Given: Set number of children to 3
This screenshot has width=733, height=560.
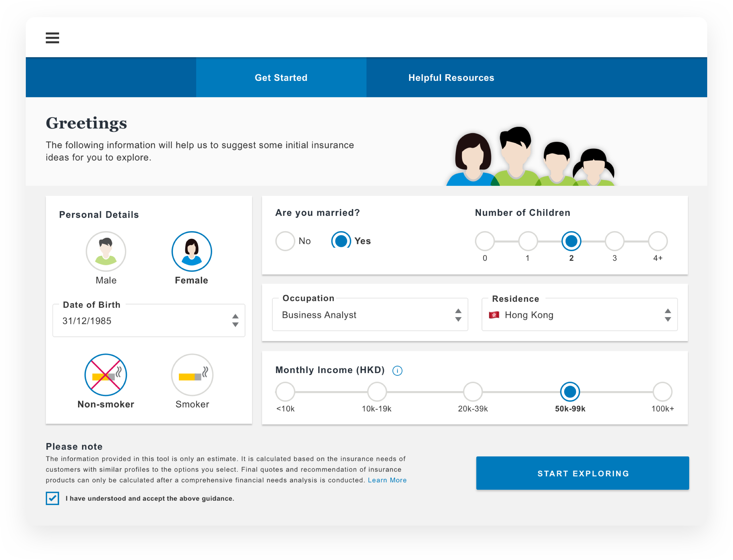Looking at the screenshot, I should point(614,241).
